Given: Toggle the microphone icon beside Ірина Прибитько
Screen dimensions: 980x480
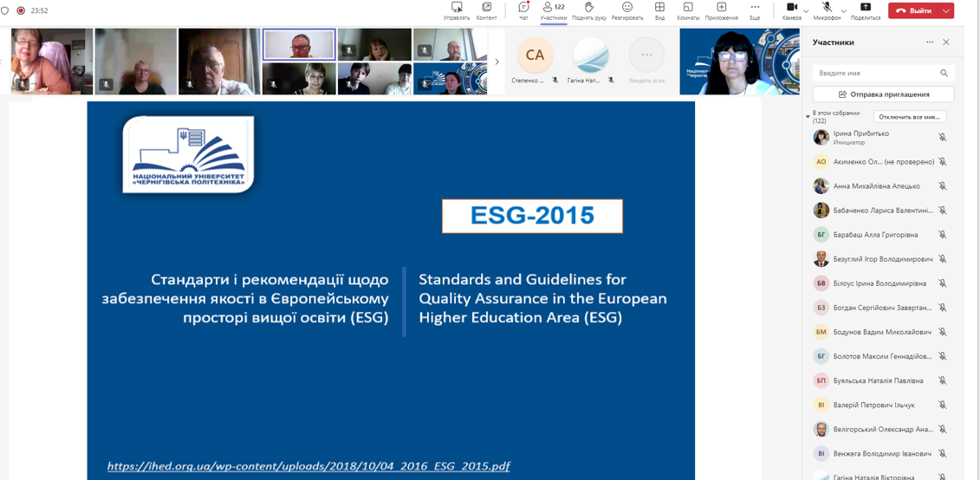Looking at the screenshot, I should (x=943, y=138).
